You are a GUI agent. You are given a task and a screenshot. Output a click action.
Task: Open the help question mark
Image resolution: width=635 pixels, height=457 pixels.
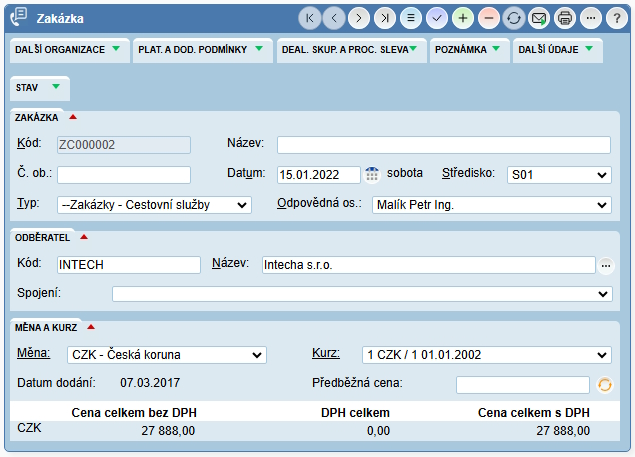coord(617,18)
